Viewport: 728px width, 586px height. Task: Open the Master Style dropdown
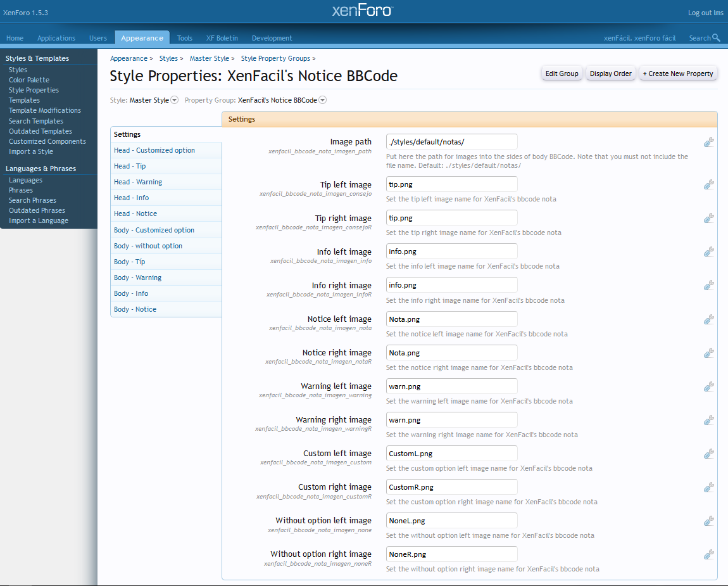[x=175, y=100]
